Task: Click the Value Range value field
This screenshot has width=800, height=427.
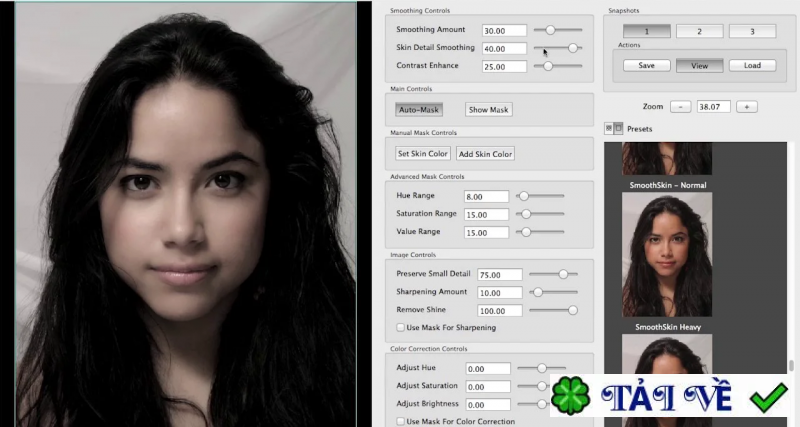Action: point(486,232)
